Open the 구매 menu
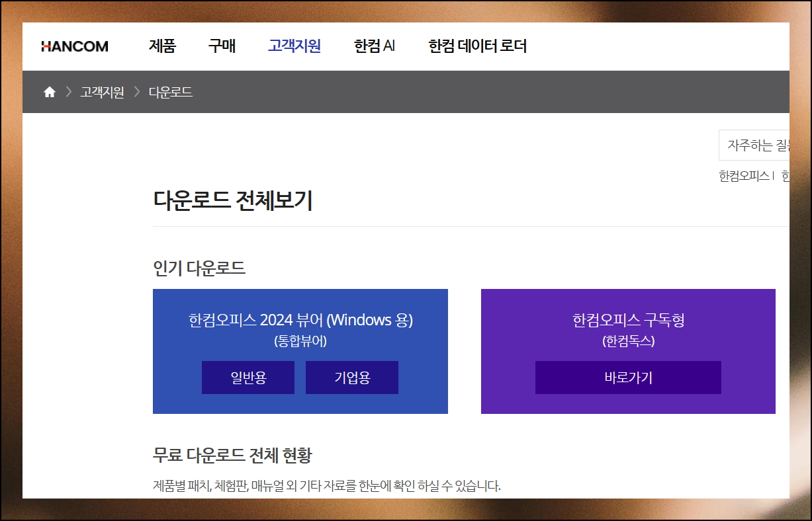812x521 pixels. 222,46
